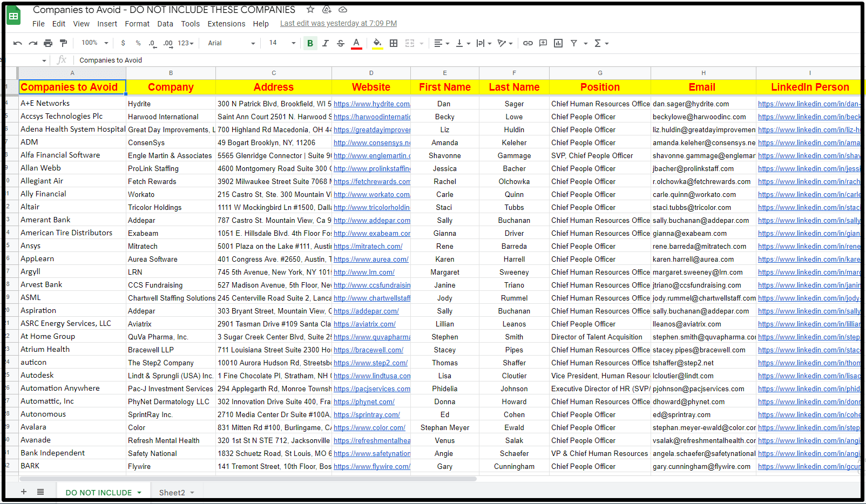
Task: Create a filter
Action: point(574,43)
